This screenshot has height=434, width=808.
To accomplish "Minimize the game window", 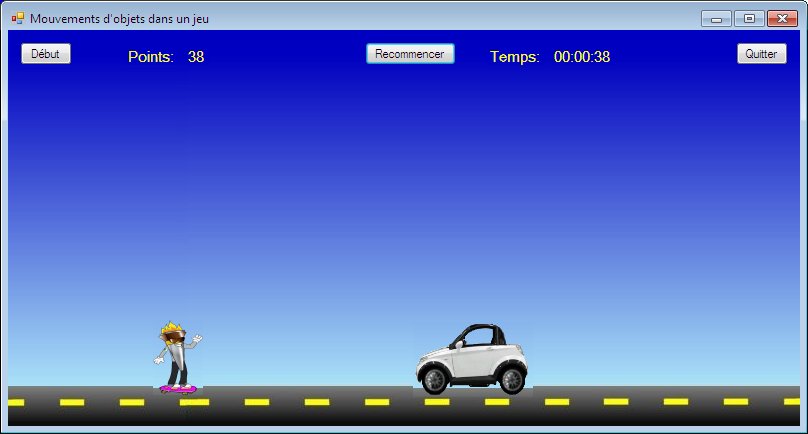I will (716, 19).
